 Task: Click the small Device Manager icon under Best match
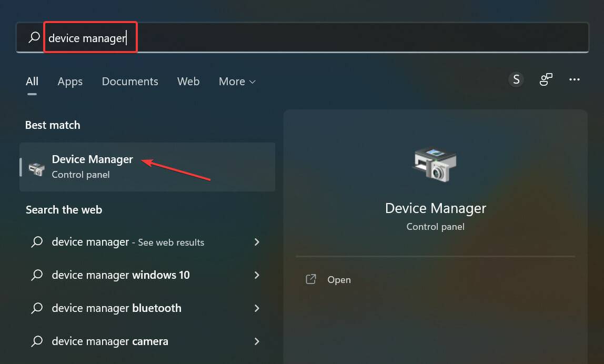[x=35, y=167]
